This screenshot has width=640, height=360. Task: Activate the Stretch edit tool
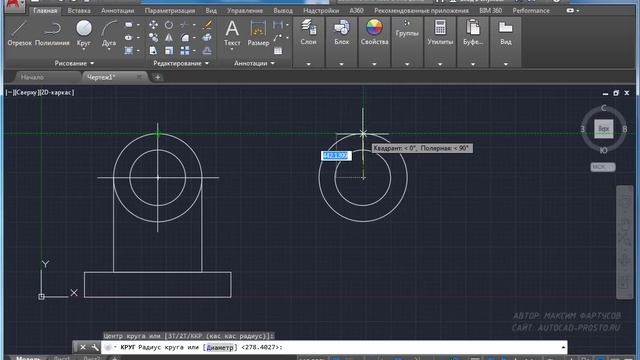pos(153,51)
